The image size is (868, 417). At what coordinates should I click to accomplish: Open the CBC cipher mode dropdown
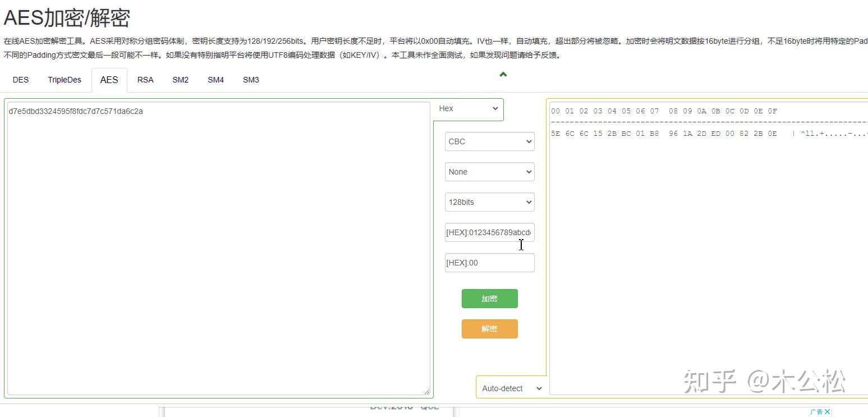(489, 141)
